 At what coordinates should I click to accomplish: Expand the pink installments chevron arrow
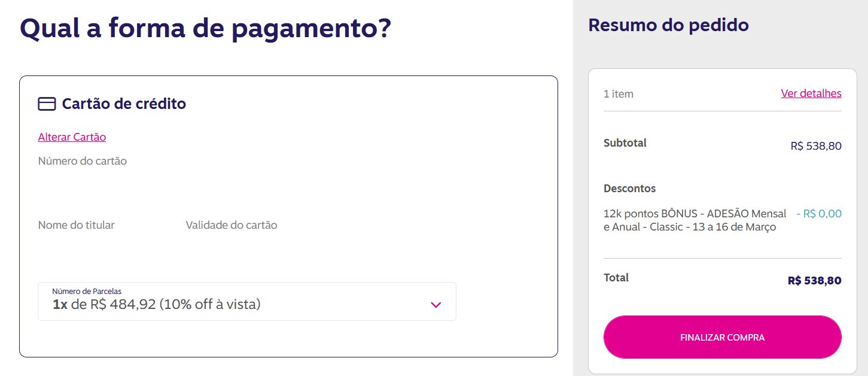coord(435,305)
